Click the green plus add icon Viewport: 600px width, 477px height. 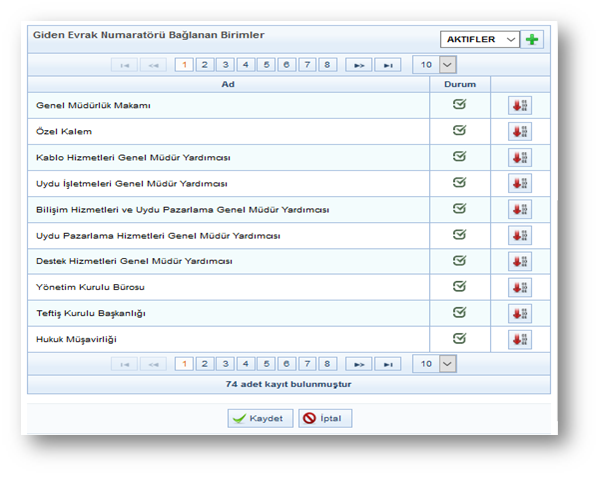tap(532, 39)
